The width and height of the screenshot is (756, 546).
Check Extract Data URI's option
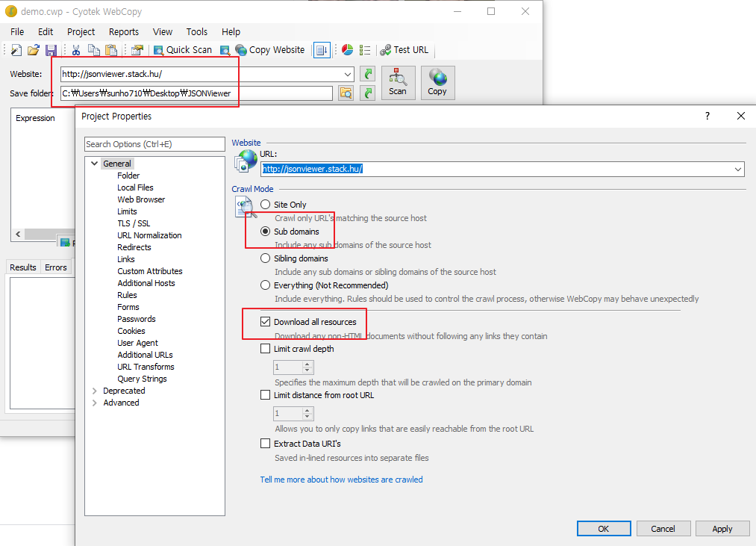pos(265,443)
